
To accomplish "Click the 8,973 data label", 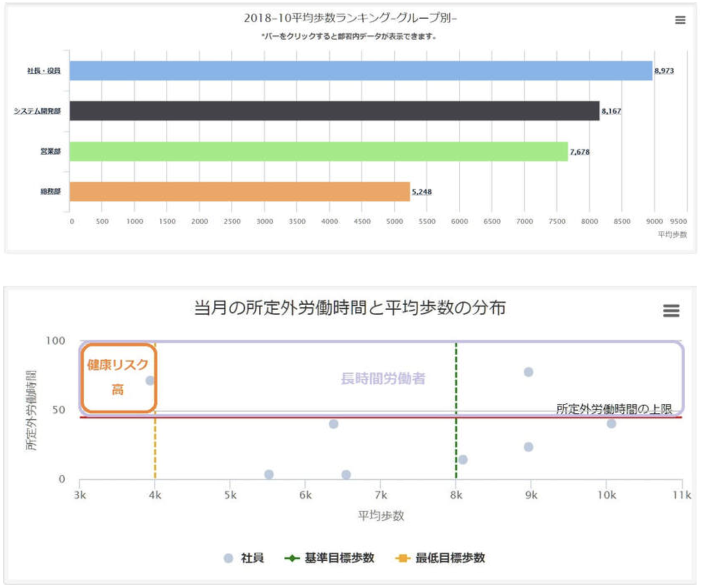I will point(664,71).
